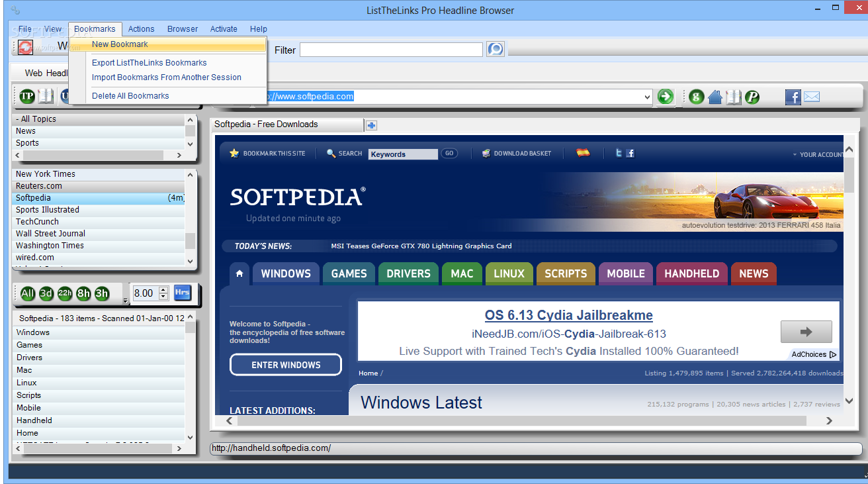The height and width of the screenshot is (484, 868).
Task: Select the '8h' time filter icon
Action: 83,293
